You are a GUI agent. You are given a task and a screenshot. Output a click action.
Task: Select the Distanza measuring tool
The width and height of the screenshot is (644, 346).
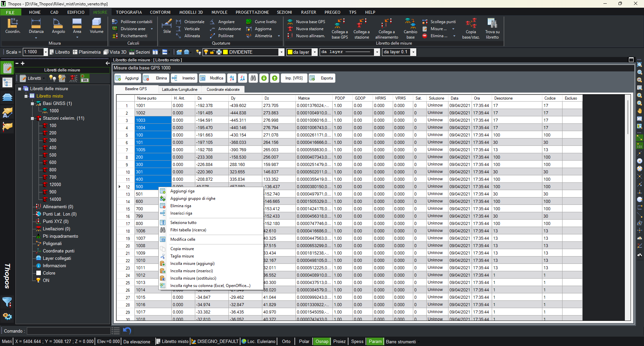click(36, 26)
